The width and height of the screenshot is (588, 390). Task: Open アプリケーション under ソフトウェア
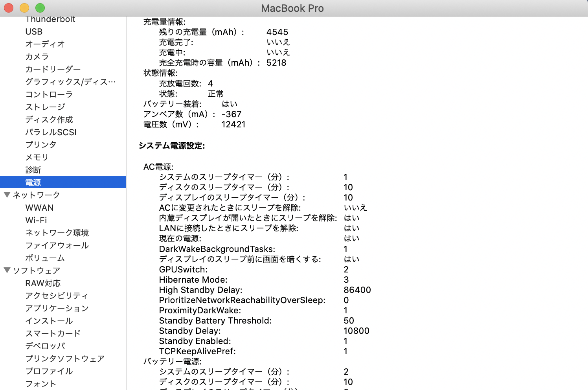click(x=57, y=308)
